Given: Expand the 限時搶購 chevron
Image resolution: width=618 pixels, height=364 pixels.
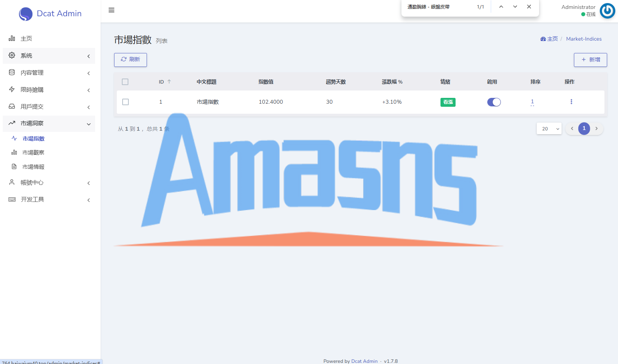Looking at the screenshot, I should tap(89, 90).
